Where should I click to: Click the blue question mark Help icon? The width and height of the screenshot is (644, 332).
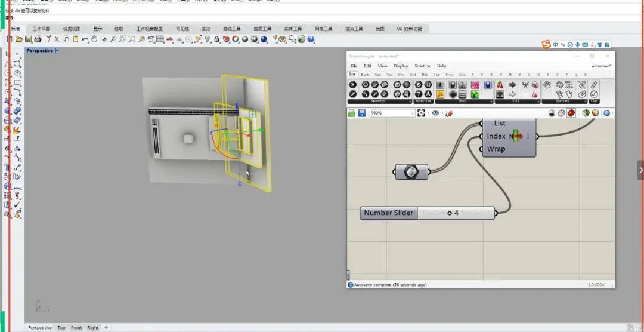[311, 39]
